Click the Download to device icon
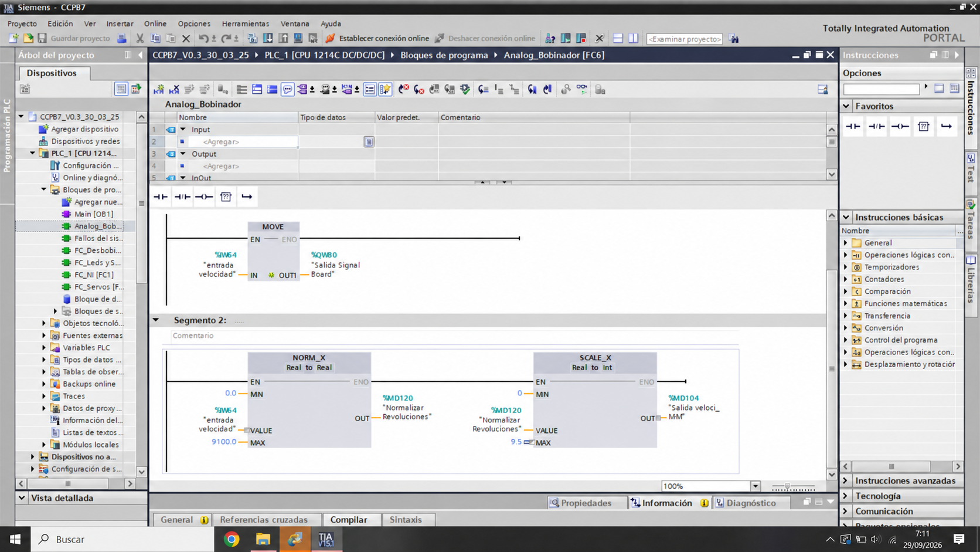 [267, 39]
